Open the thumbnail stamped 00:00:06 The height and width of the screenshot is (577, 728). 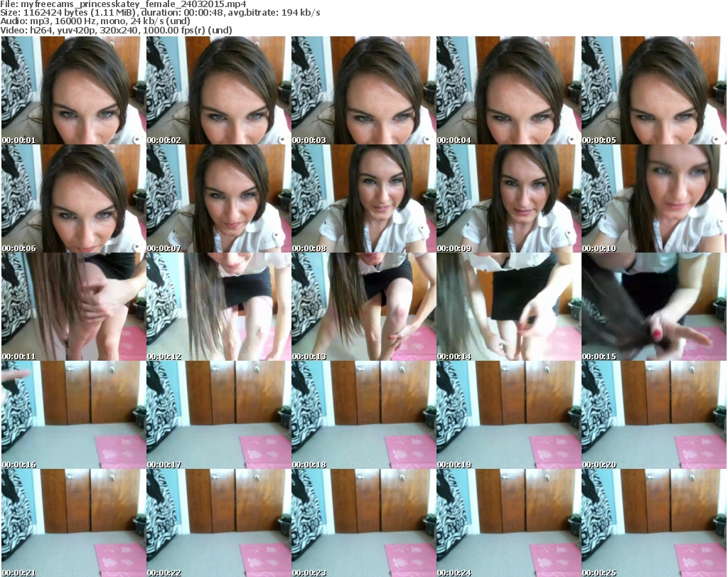click(x=74, y=198)
